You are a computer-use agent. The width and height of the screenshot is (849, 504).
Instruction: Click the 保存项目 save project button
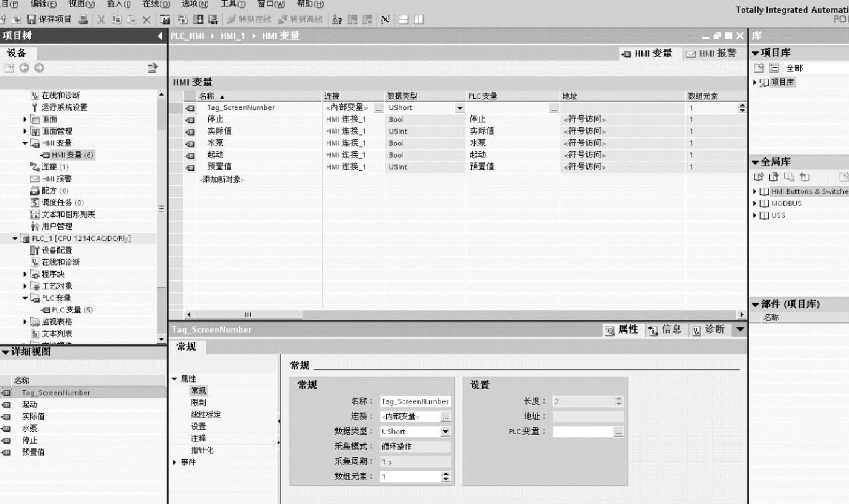pos(49,20)
